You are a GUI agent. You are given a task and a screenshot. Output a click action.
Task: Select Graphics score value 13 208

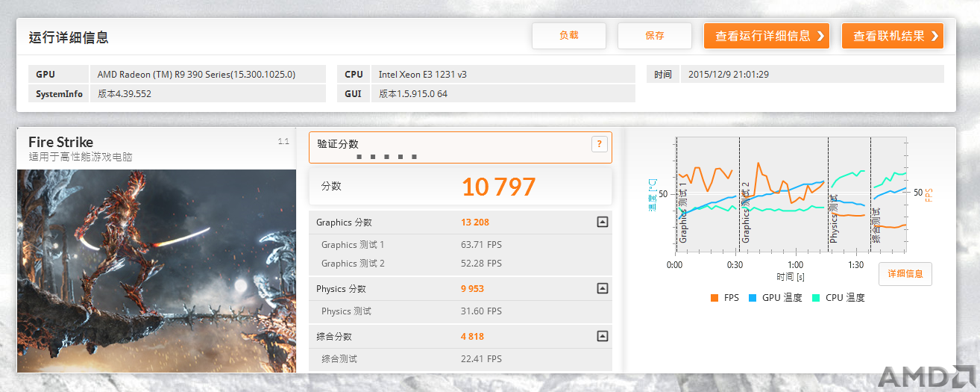[x=475, y=222]
